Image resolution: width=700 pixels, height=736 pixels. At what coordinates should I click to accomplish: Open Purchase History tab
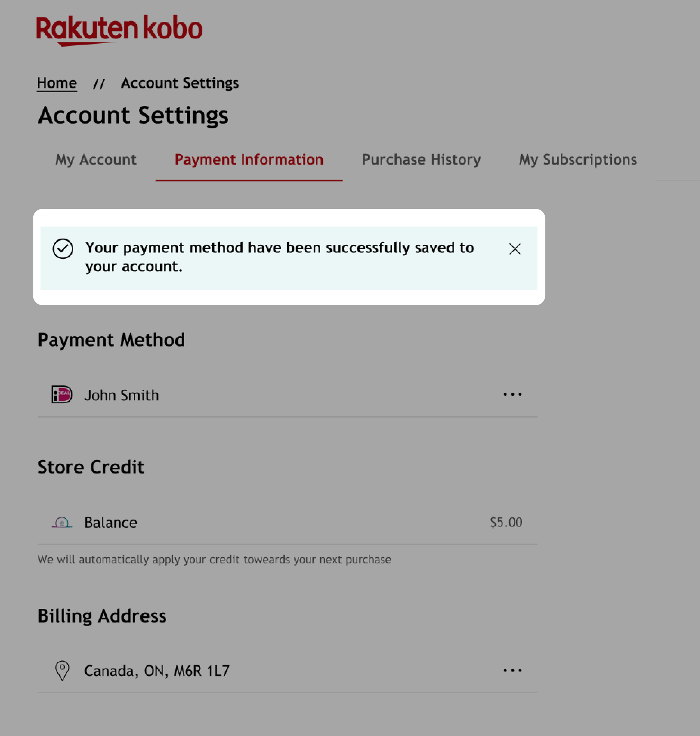[421, 160]
